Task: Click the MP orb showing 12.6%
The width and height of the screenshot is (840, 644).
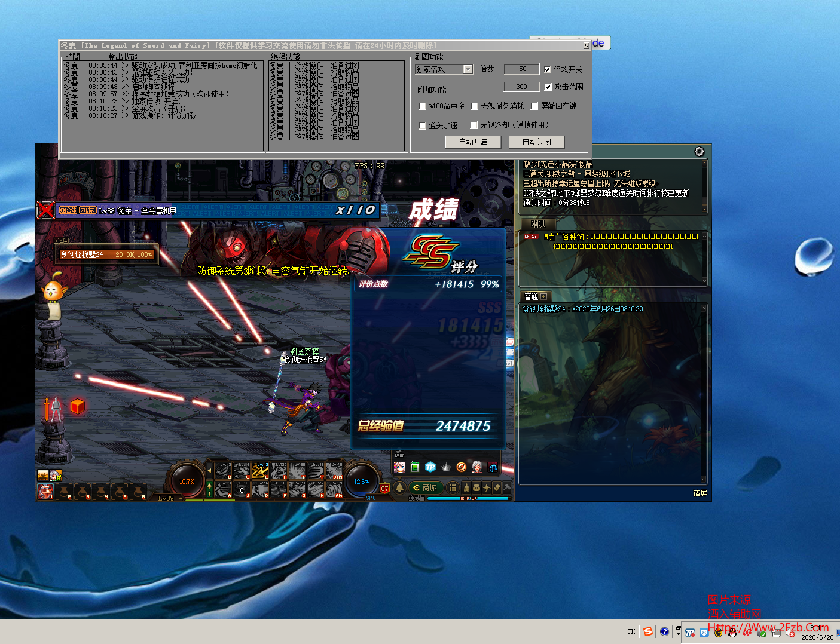Action: [x=362, y=481]
